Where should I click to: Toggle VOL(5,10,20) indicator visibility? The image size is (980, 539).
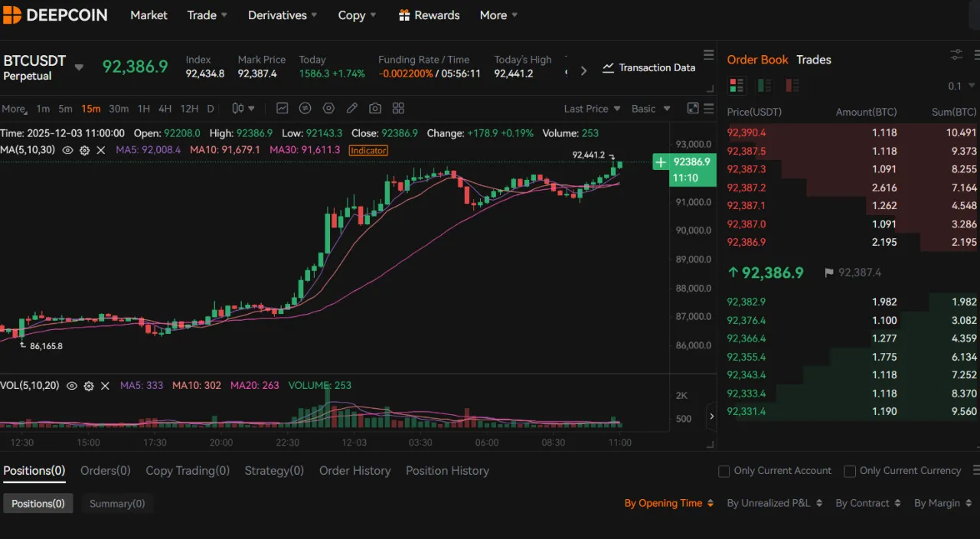72,386
